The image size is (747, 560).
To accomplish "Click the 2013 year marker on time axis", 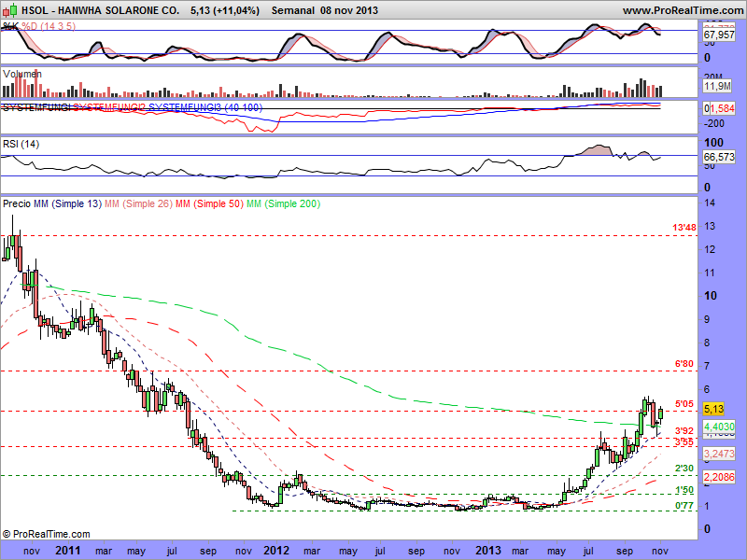I will [x=488, y=551].
